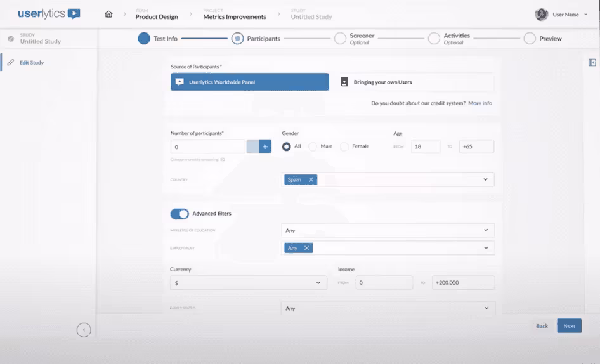The image size is (600, 364).
Task: Jump to the Preview step
Action: [543, 39]
